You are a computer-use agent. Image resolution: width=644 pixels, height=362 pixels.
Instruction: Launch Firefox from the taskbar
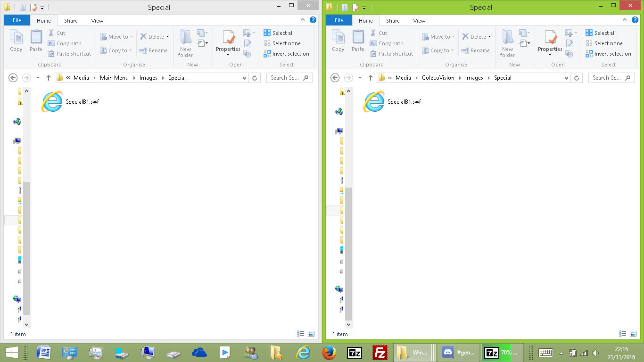click(329, 352)
